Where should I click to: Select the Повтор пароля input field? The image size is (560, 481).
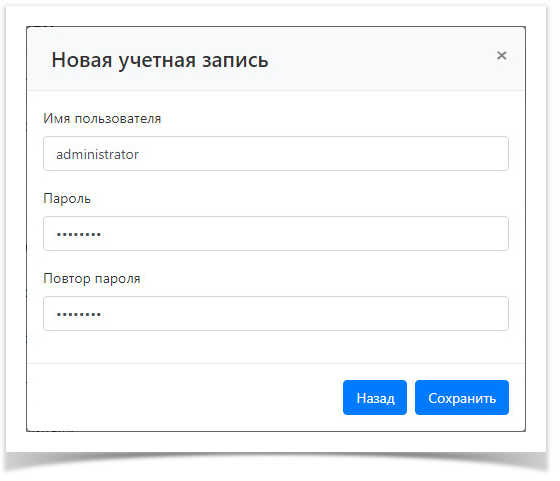click(276, 314)
